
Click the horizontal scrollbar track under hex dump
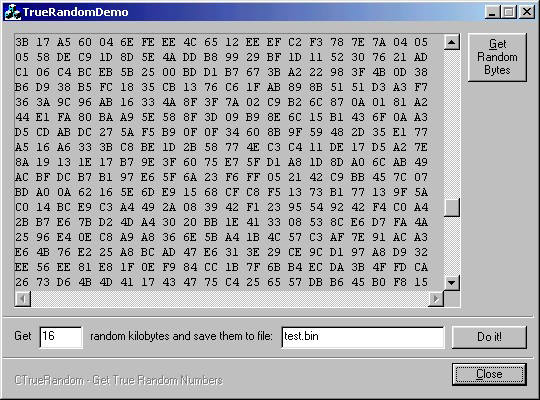pos(229,299)
